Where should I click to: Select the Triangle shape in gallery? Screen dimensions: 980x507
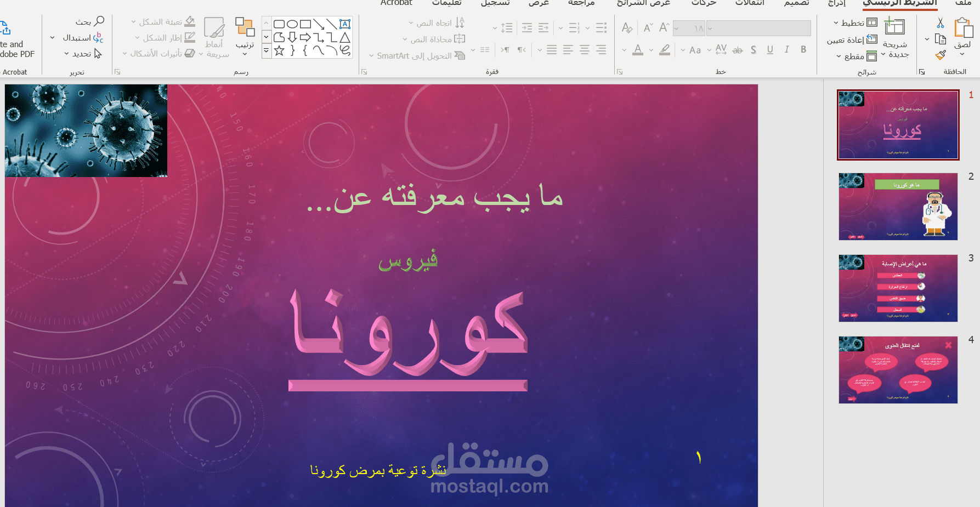(x=345, y=37)
